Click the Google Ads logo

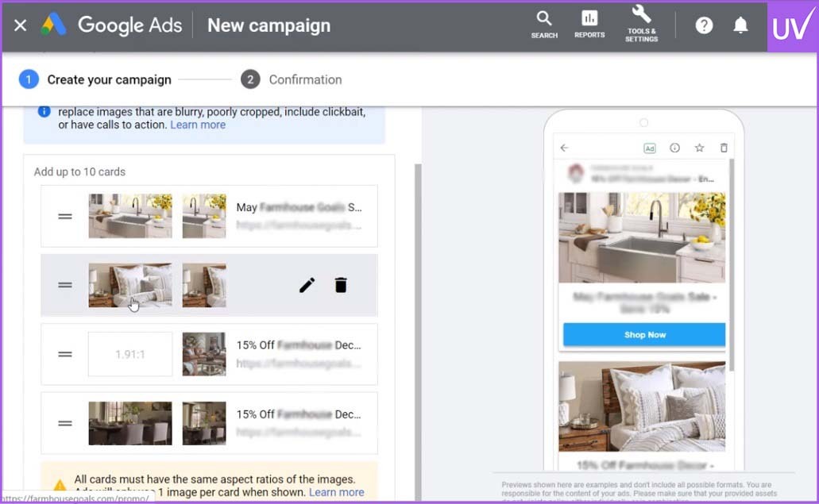54,25
